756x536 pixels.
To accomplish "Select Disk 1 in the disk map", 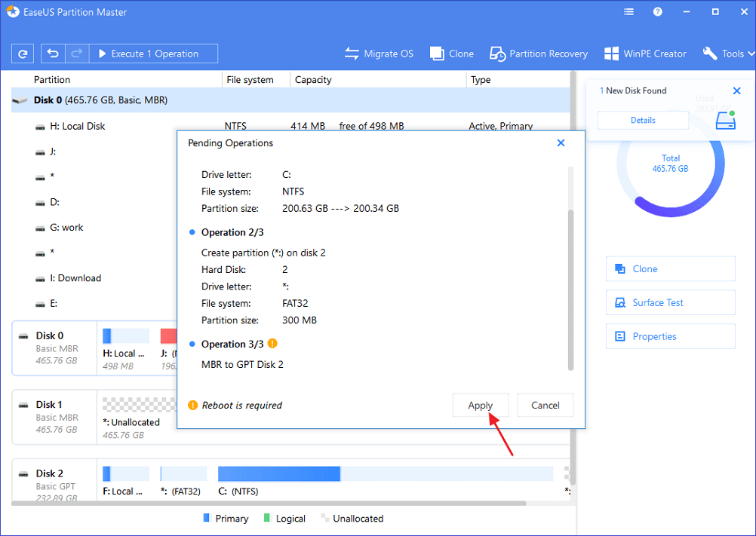I will click(54, 417).
